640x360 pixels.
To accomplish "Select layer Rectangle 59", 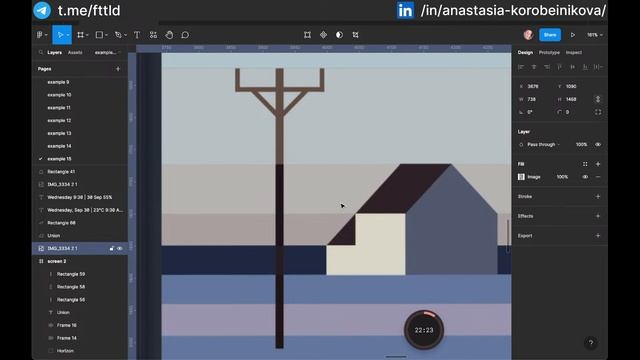I will (x=71, y=274).
